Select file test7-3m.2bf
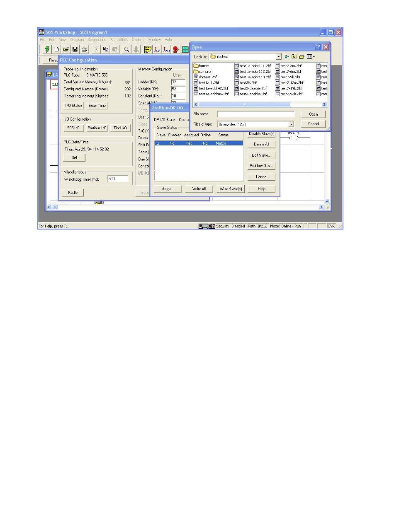Image resolution: width=394 pixels, height=532 pixels. [289, 65]
